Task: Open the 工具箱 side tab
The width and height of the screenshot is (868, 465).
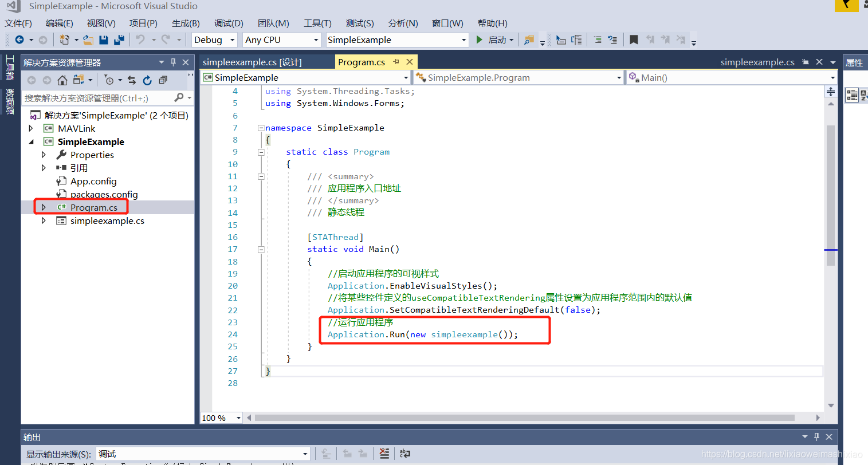Action: click(x=9, y=67)
